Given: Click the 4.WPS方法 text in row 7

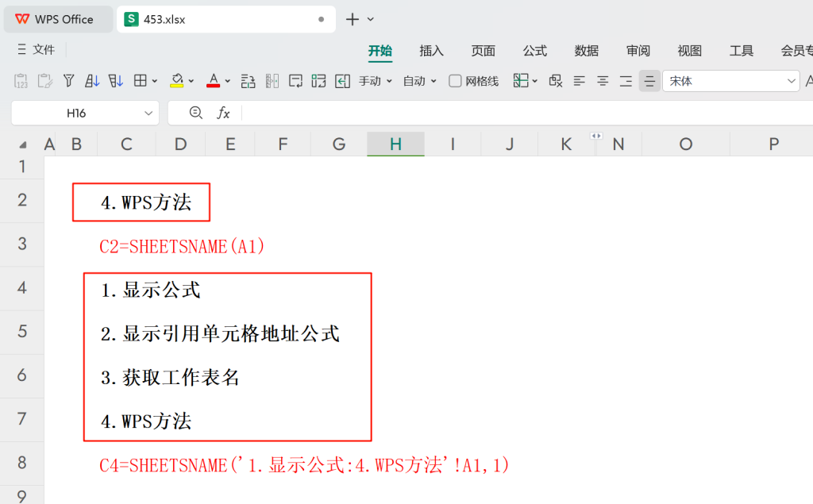Looking at the screenshot, I should [x=146, y=421].
